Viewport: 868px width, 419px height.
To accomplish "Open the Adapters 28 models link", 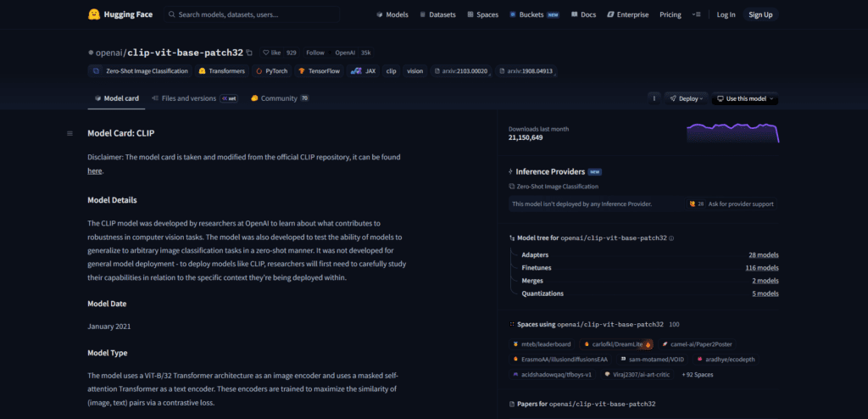I will click(764, 255).
